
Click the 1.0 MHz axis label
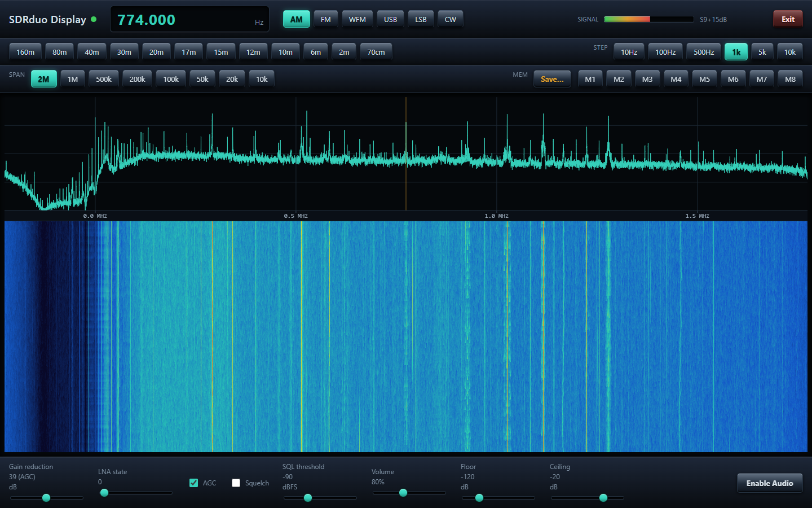[x=496, y=216]
